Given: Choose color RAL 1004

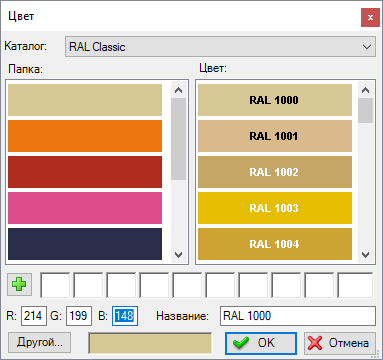Looking at the screenshot, I should point(275,244).
